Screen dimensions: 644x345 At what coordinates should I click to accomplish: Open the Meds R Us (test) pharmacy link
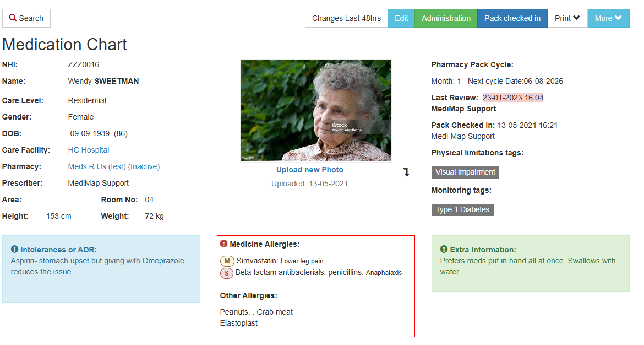coord(114,166)
